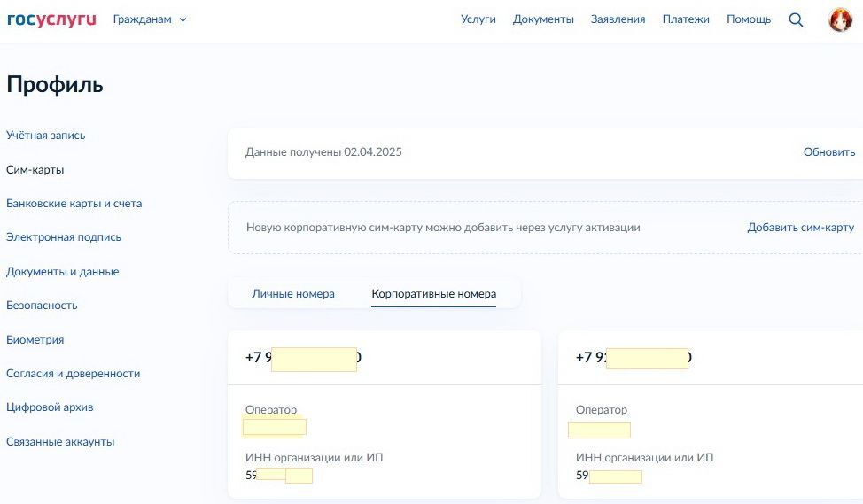Image resolution: width=863 pixels, height=504 pixels.
Task: Open the Документы menu item
Action: click(x=543, y=19)
